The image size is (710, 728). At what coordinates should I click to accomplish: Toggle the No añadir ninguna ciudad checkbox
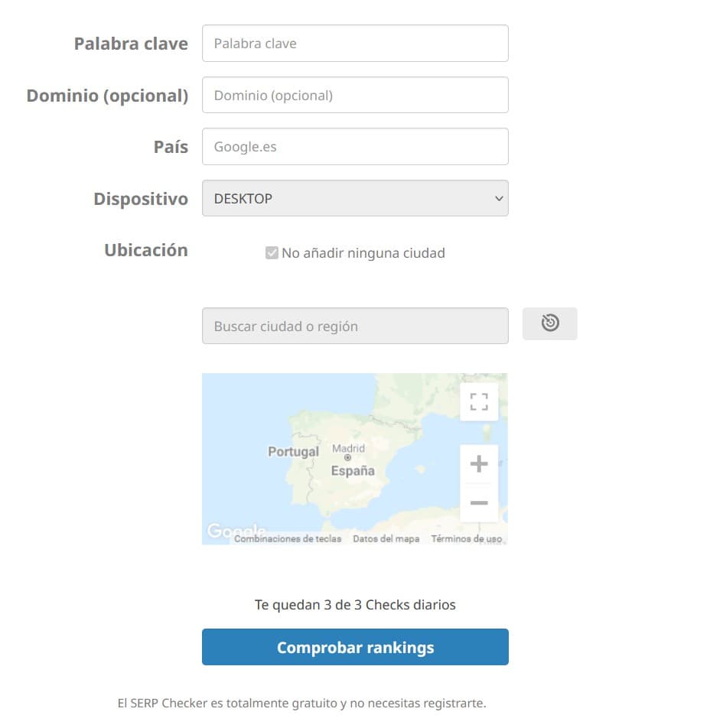pos(272,253)
